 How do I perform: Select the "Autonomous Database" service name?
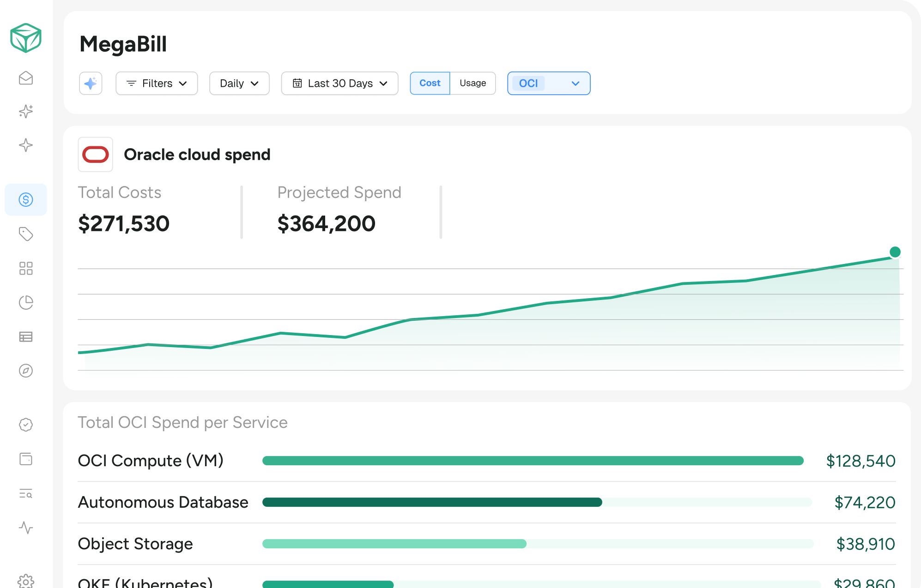[163, 502]
